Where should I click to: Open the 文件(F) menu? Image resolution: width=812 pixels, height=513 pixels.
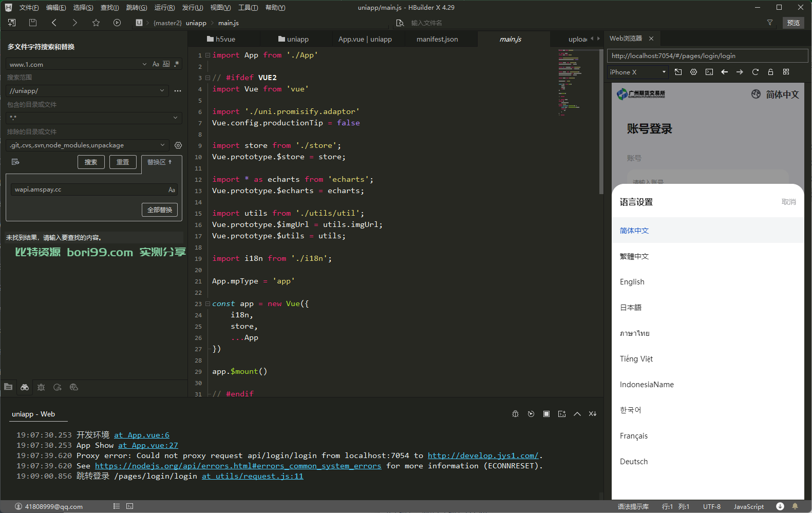click(29, 7)
